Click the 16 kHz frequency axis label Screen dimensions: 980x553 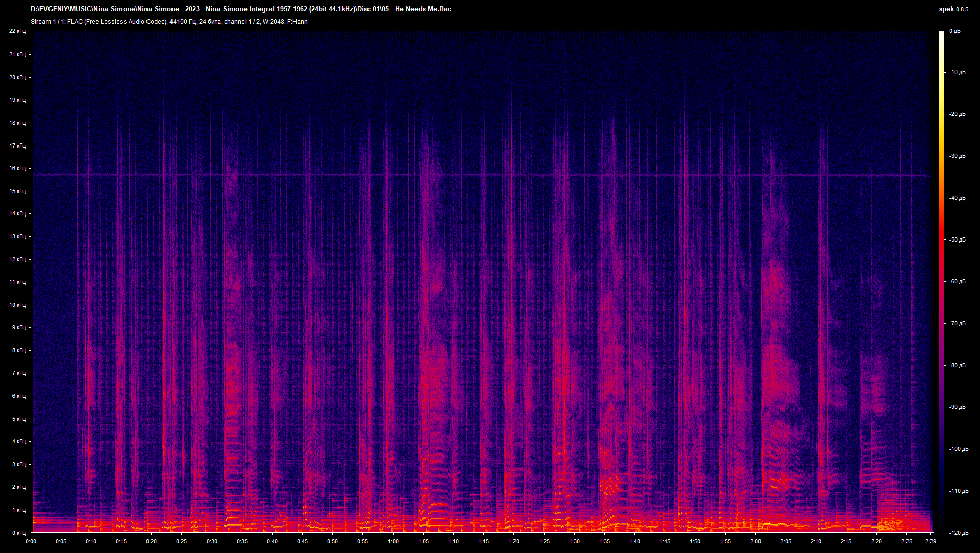coord(17,168)
